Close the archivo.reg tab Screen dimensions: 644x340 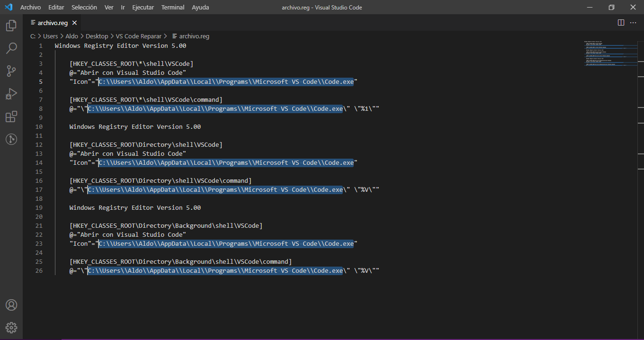click(74, 22)
